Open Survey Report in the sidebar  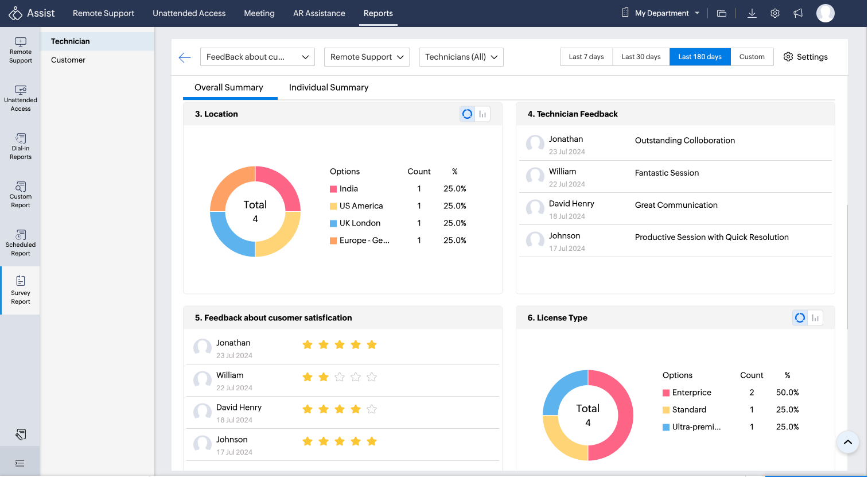coord(21,290)
